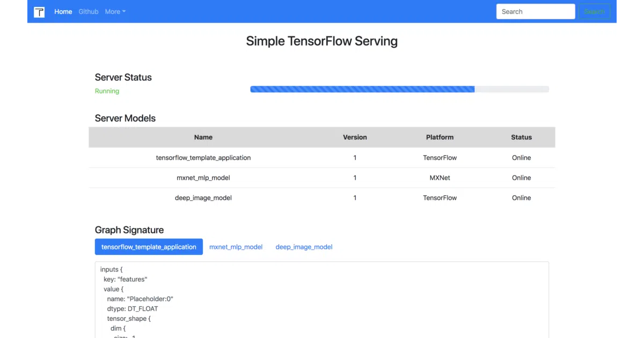Switch to the mxnet_mlp_model signature tab
The image size is (644, 338).
[x=236, y=247]
